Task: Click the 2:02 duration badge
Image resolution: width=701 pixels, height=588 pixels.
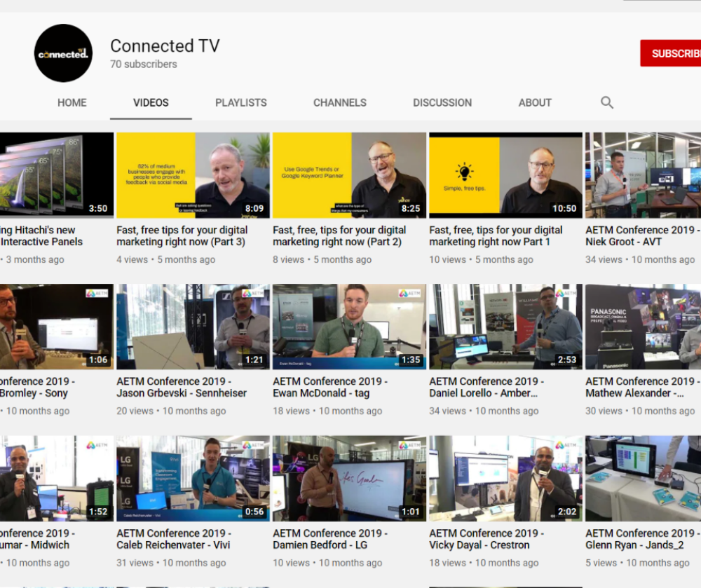Action: tap(567, 512)
